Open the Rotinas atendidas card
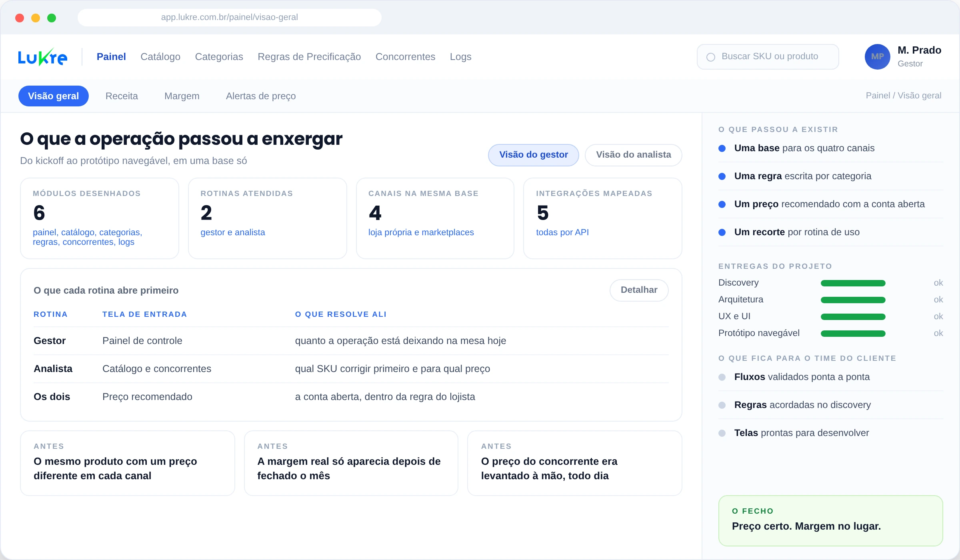The width and height of the screenshot is (960, 560). [268, 218]
